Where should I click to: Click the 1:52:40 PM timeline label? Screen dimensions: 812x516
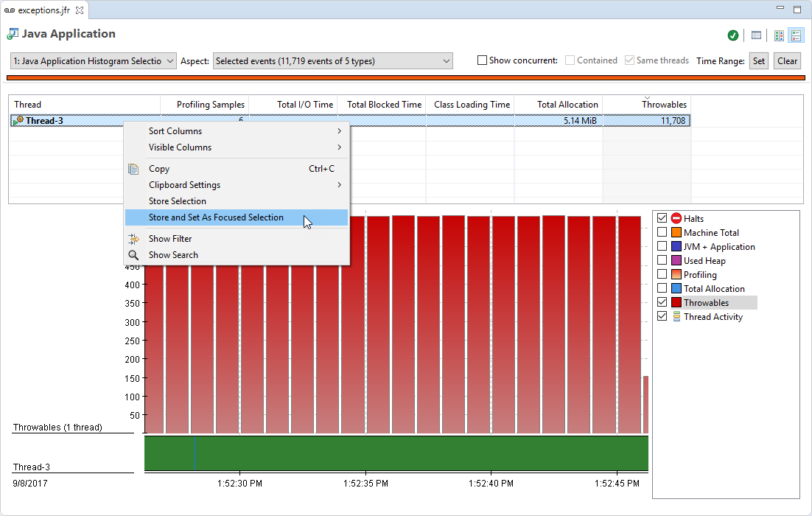[x=491, y=484]
